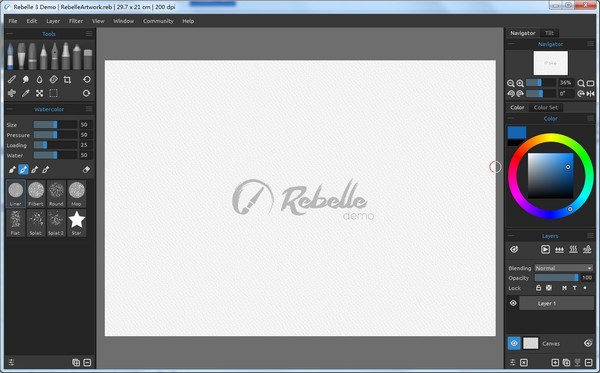The height and width of the screenshot is (373, 600).
Task: Click the Undo arrow icon
Action: [x=87, y=80]
